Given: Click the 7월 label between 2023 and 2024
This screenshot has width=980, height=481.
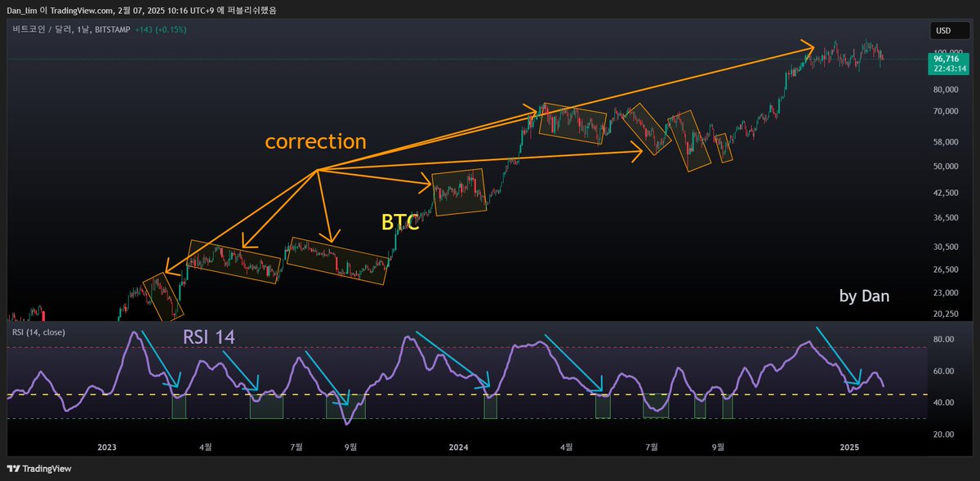Looking at the screenshot, I should coord(296,448).
